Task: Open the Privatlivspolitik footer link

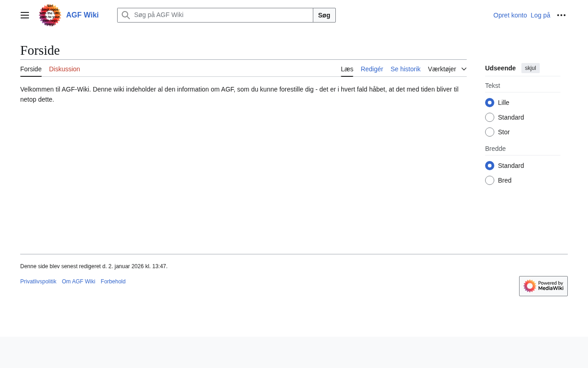Action: [x=38, y=282]
